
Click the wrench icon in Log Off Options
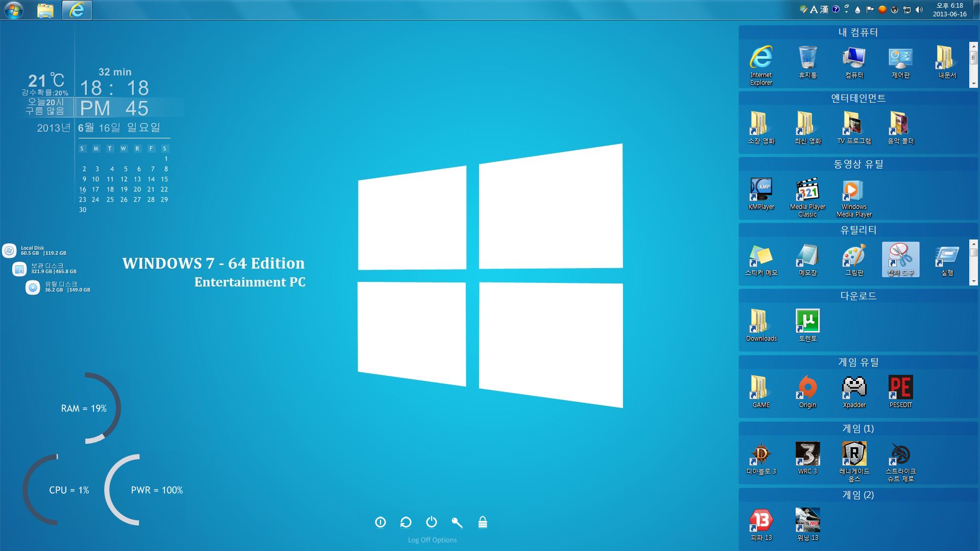(x=457, y=522)
